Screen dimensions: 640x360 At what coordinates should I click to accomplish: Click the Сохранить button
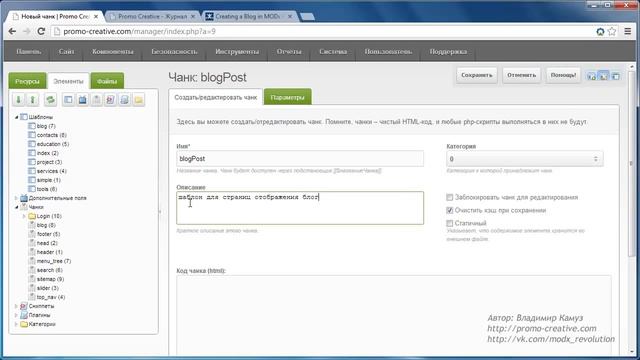(477, 75)
